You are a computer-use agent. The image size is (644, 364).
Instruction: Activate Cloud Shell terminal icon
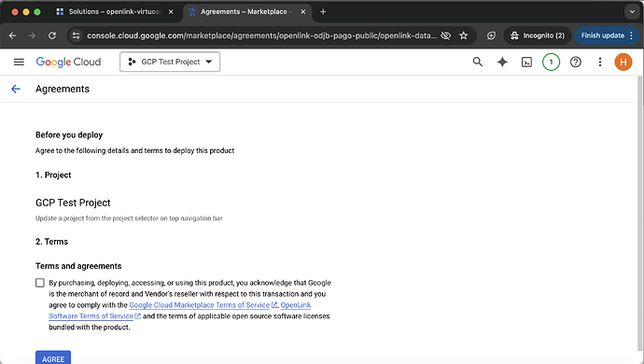pyautogui.click(x=526, y=62)
